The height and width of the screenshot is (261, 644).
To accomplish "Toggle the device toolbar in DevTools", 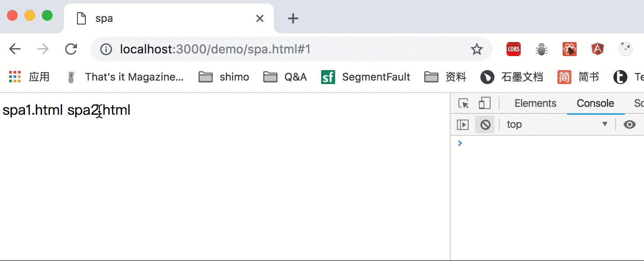I will (x=484, y=103).
